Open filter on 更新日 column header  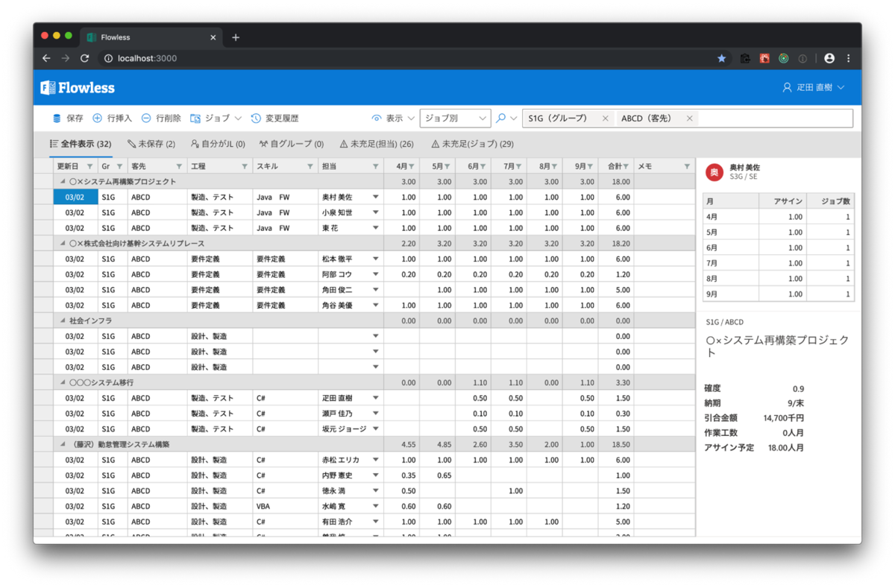pos(90,167)
